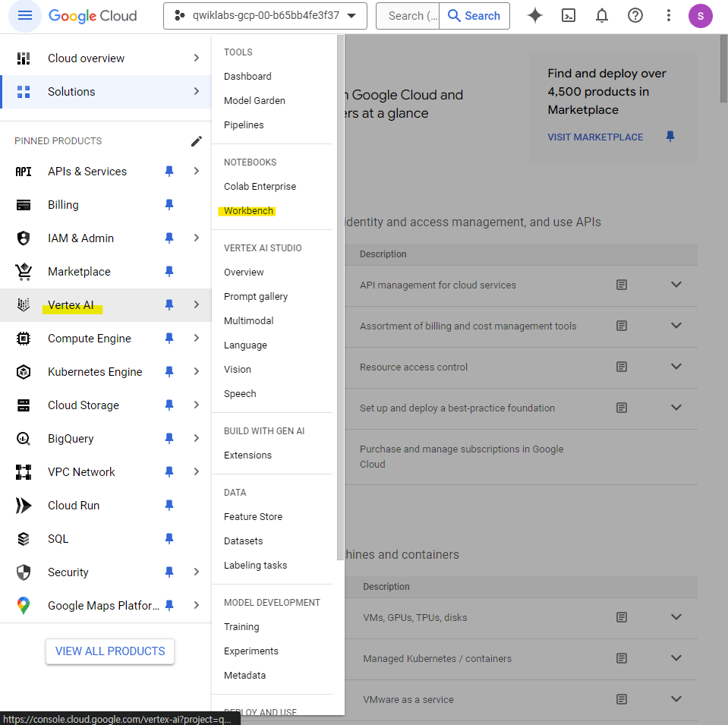
Task: Click the IAM & Admin shield icon
Action: (24, 238)
